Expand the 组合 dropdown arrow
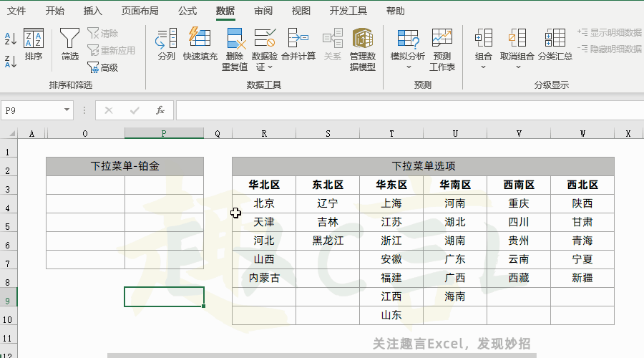644x358 pixels. pyautogui.click(x=484, y=67)
